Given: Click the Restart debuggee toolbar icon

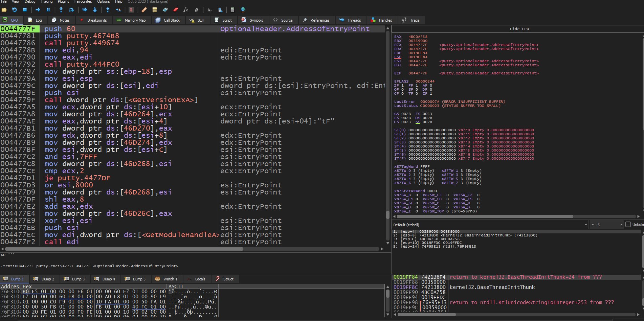Looking at the screenshot, I should click(14, 10).
